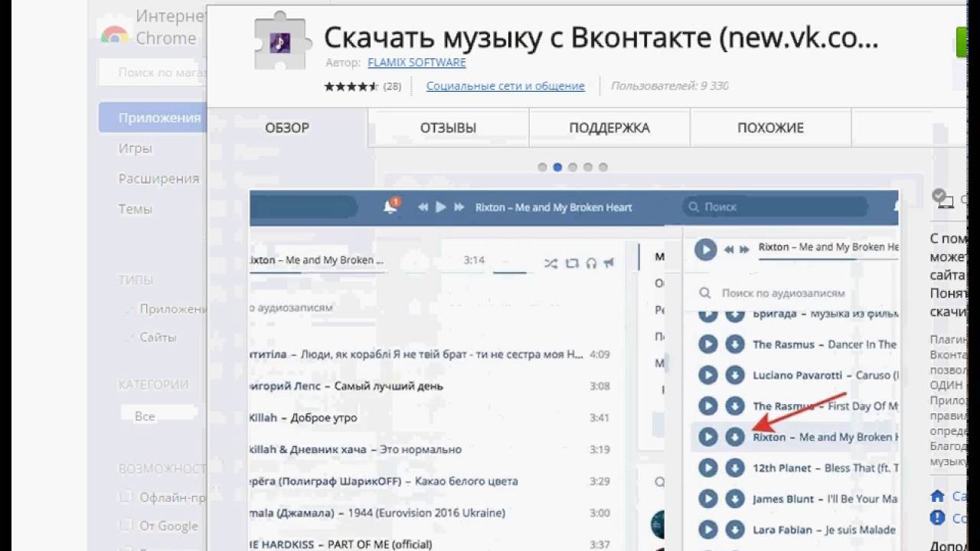Download The Rasmus – Dancer In The track
Viewport: 980px width, 551px height.
click(x=735, y=344)
